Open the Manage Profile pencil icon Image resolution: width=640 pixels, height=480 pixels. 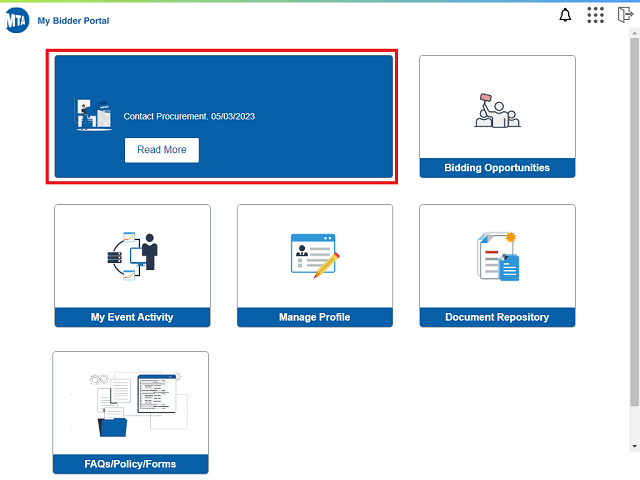(315, 256)
